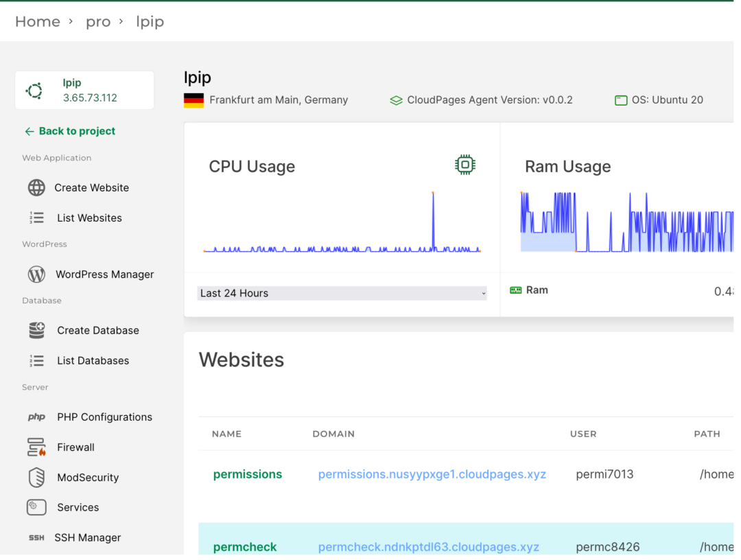Select the Create Website globe icon
Viewport: 741px width, 560px height.
pos(36,187)
